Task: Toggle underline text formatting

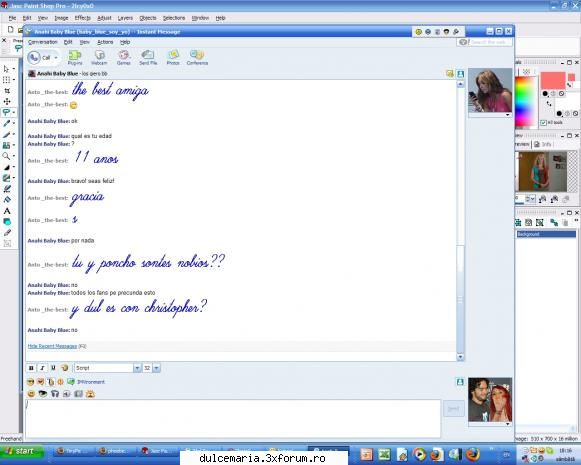Action: [53, 368]
